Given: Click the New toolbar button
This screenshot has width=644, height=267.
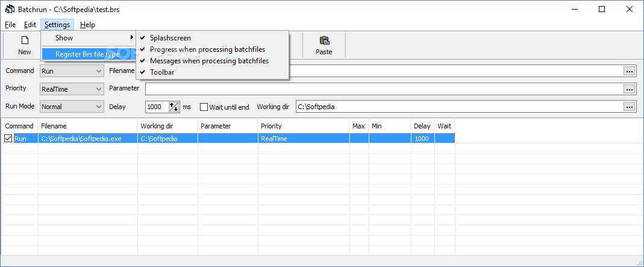Looking at the screenshot, I should click(x=24, y=46).
